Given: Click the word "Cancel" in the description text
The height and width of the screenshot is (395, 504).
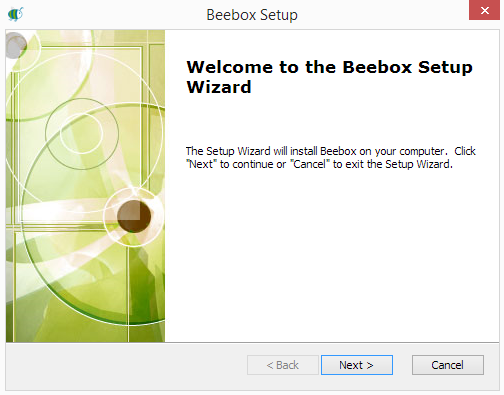Looking at the screenshot, I should (310, 164).
